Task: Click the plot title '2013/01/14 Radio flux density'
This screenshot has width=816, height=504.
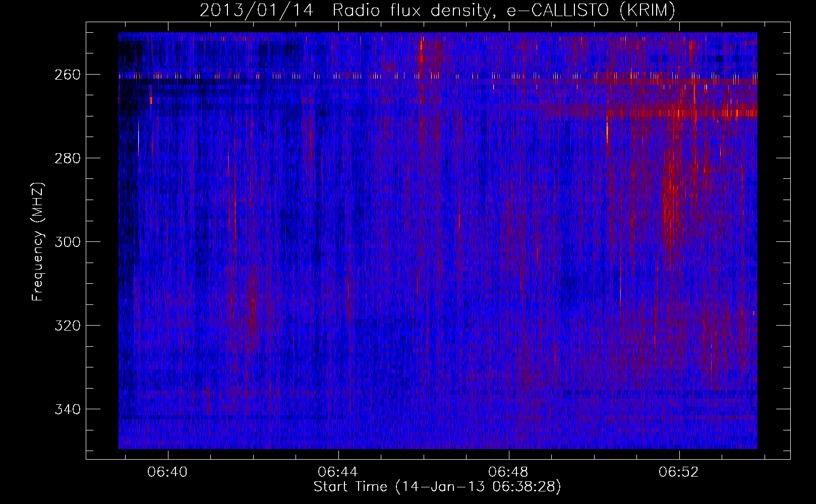Action: point(437,10)
